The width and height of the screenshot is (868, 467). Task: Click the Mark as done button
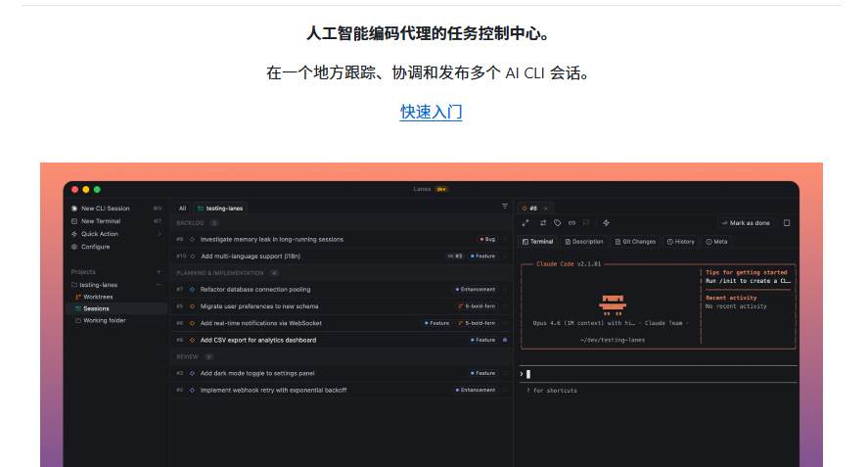click(746, 222)
